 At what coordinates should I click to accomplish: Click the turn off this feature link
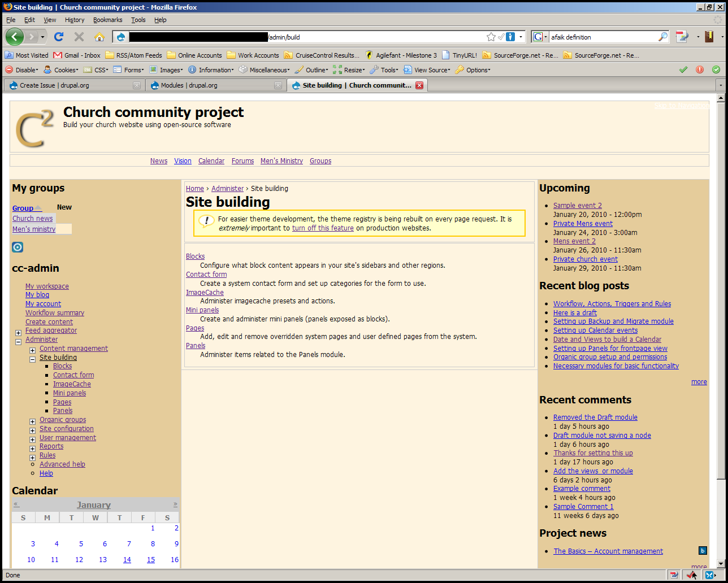click(323, 228)
